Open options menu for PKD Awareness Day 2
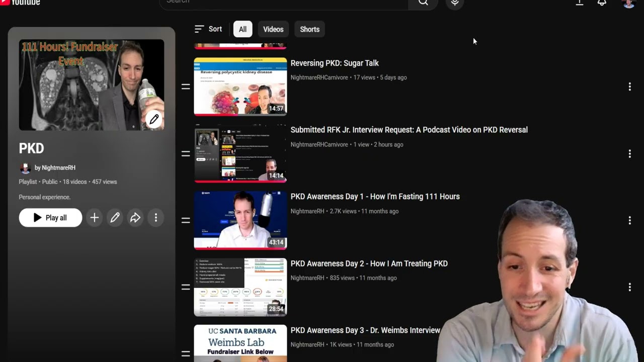Viewport: 644px width, 362px height. [629, 287]
